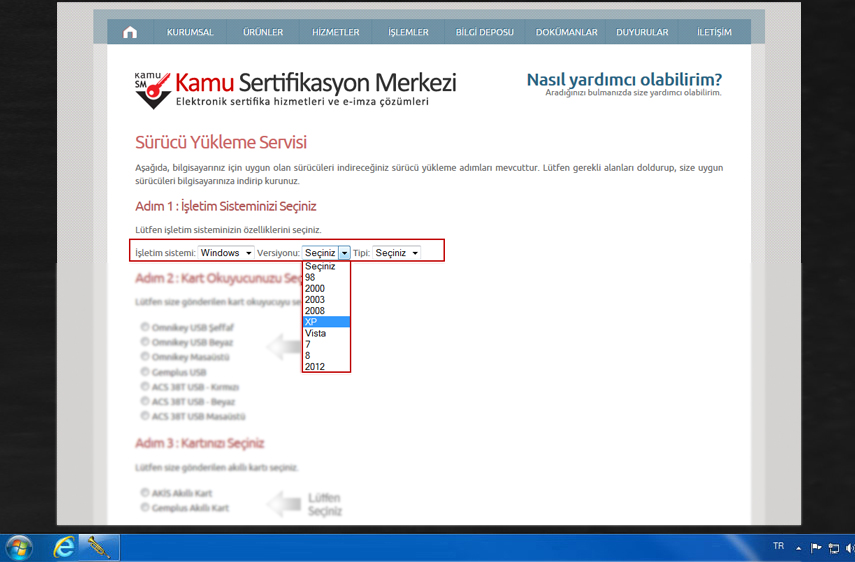Click the Versiyonu: label
The width and height of the screenshot is (855, 562).
278,253
